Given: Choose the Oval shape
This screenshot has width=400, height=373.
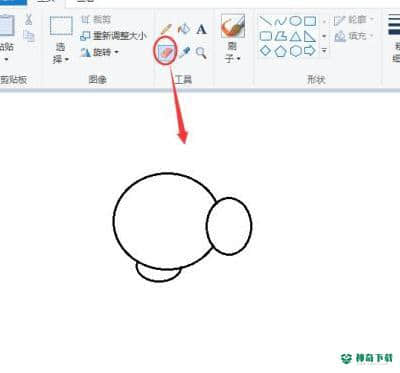Looking at the screenshot, I should point(295,21).
